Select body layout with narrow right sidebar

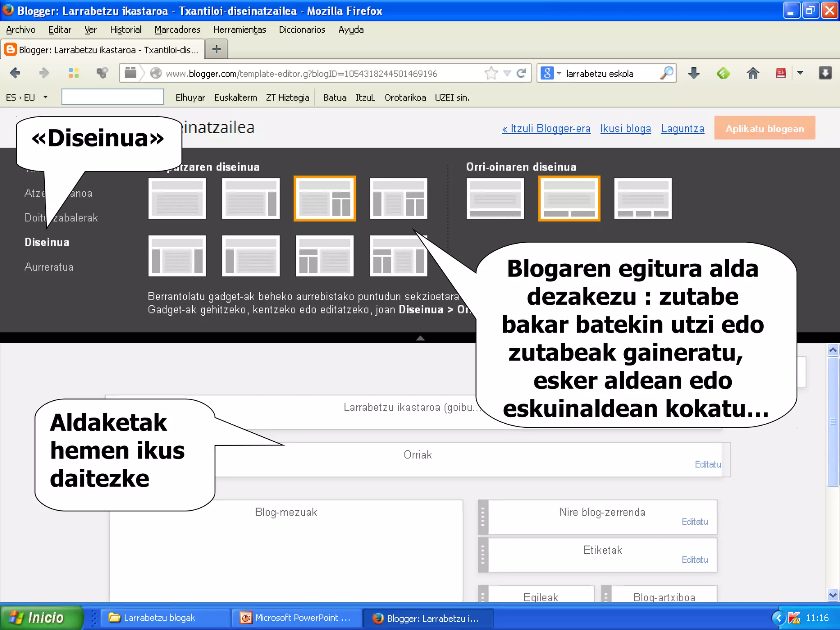251,199
